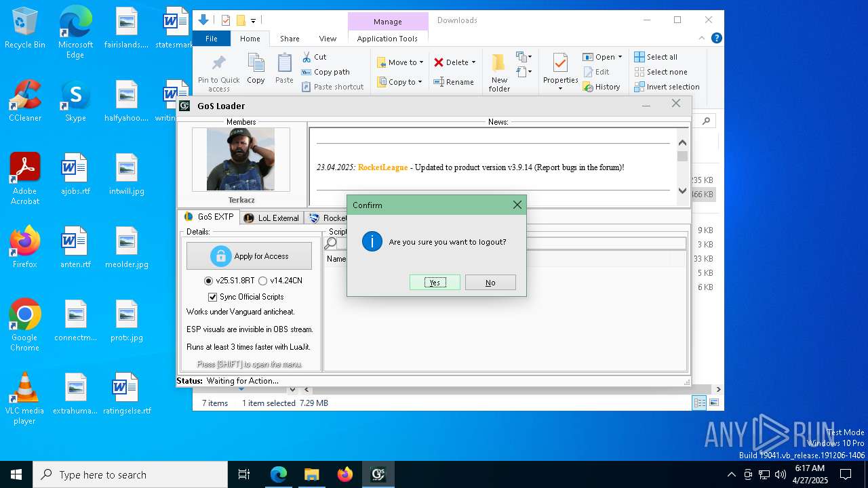Open File Explorer from taskbar
868x488 pixels.
tap(311, 474)
